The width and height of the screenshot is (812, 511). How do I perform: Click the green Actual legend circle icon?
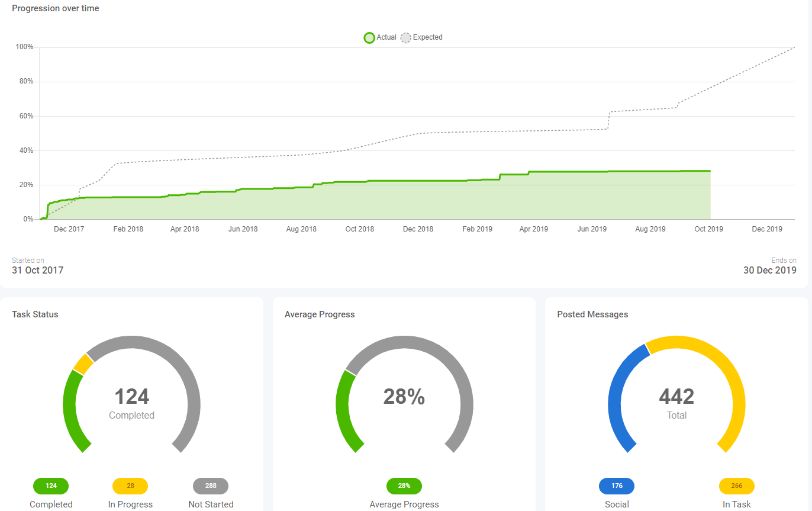[369, 37]
